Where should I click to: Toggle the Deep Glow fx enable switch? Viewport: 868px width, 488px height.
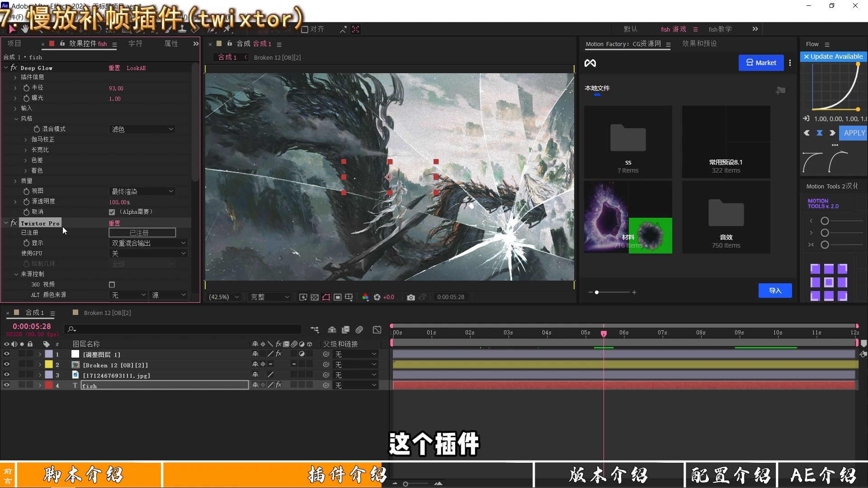(14, 68)
